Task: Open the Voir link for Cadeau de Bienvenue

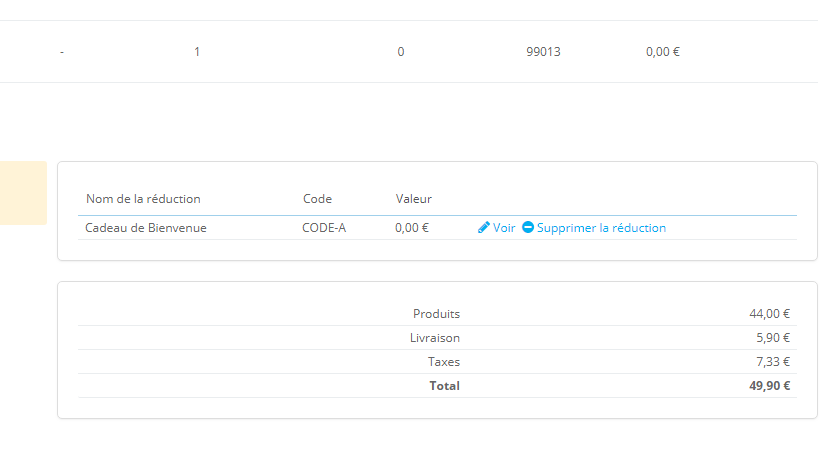Action: pyautogui.click(x=504, y=228)
